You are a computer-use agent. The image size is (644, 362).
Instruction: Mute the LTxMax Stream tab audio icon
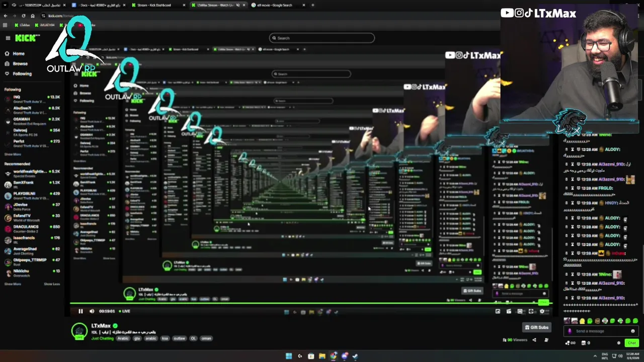coord(238,5)
